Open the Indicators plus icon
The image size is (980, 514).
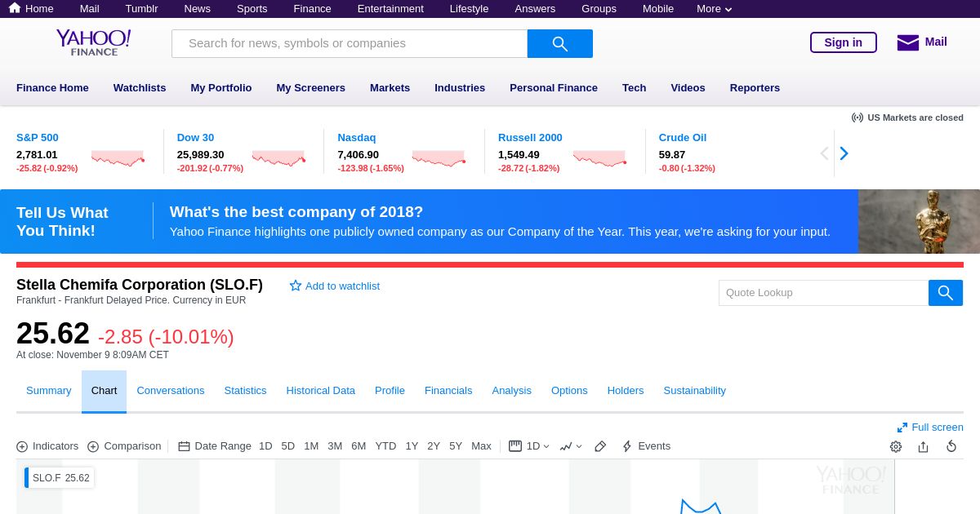(x=22, y=446)
